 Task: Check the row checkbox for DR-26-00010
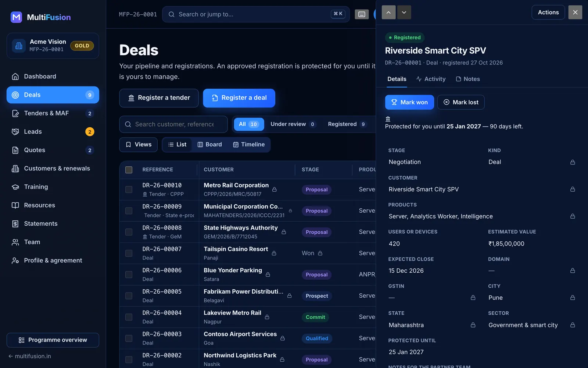click(x=129, y=190)
